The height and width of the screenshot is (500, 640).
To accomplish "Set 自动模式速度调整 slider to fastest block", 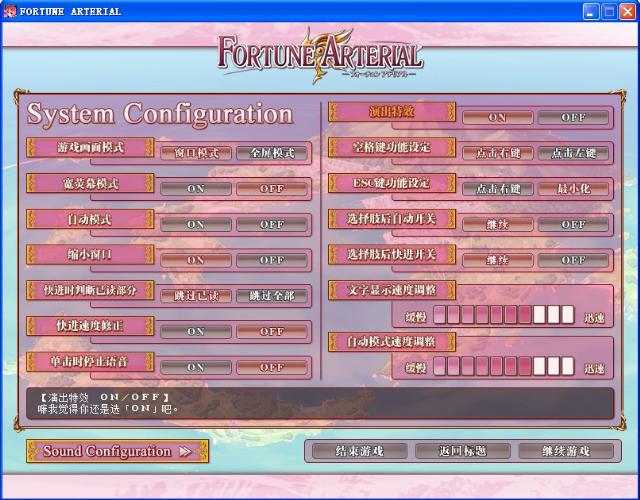I will pyautogui.click(x=568, y=366).
